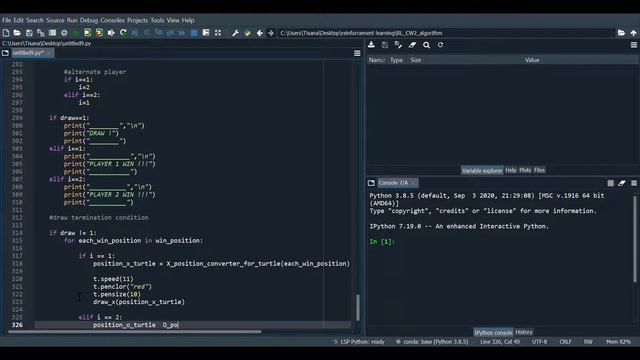Click the Debug file icon

[135, 33]
